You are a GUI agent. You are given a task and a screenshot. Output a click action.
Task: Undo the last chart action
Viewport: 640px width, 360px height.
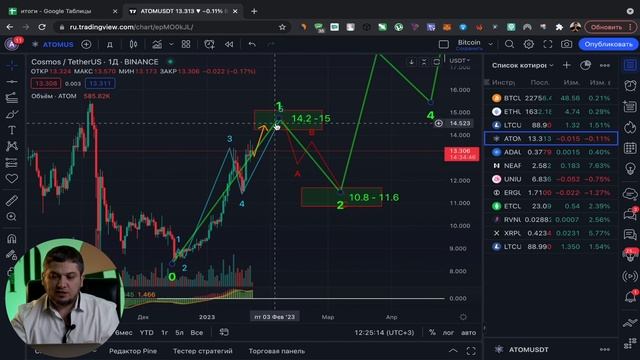click(x=252, y=44)
